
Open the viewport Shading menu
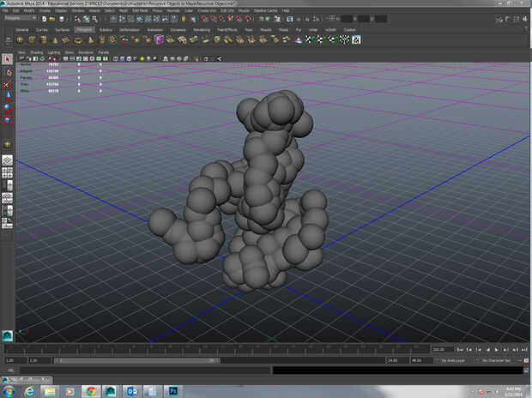pyautogui.click(x=37, y=51)
